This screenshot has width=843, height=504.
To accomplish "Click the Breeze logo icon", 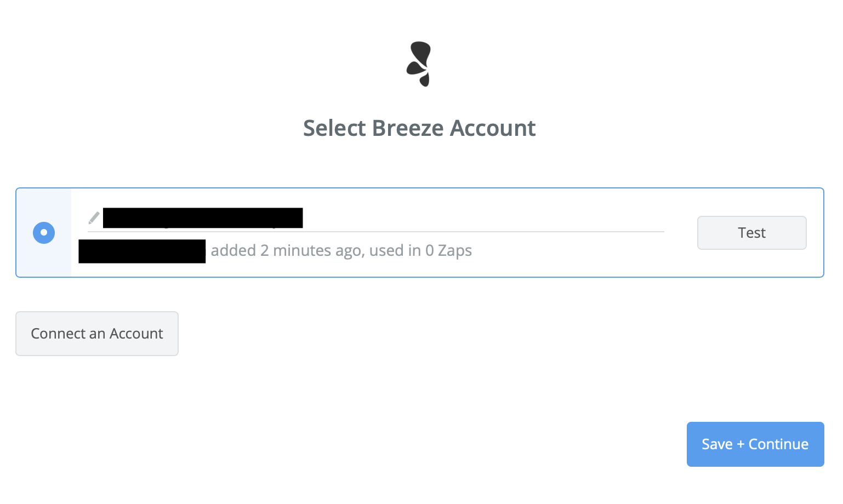I will tap(419, 64).
